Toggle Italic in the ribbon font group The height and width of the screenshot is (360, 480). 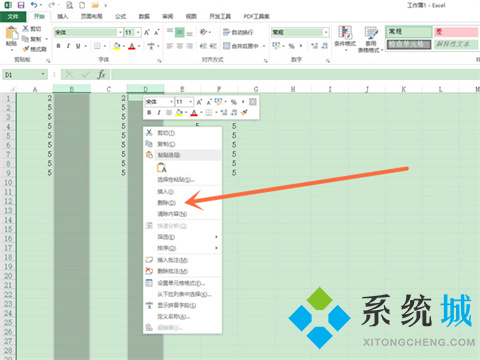point(68,46)
